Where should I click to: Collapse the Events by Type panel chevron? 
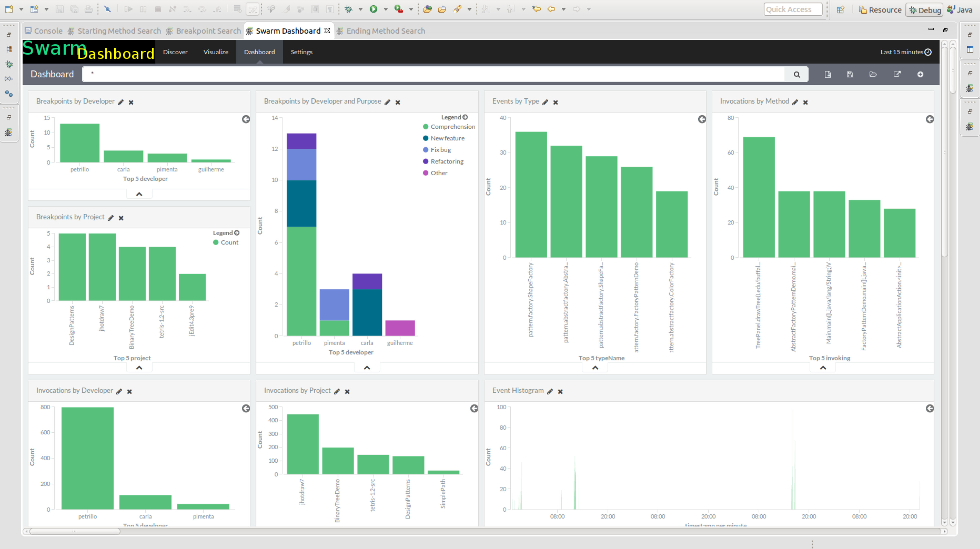pos(595,368)
